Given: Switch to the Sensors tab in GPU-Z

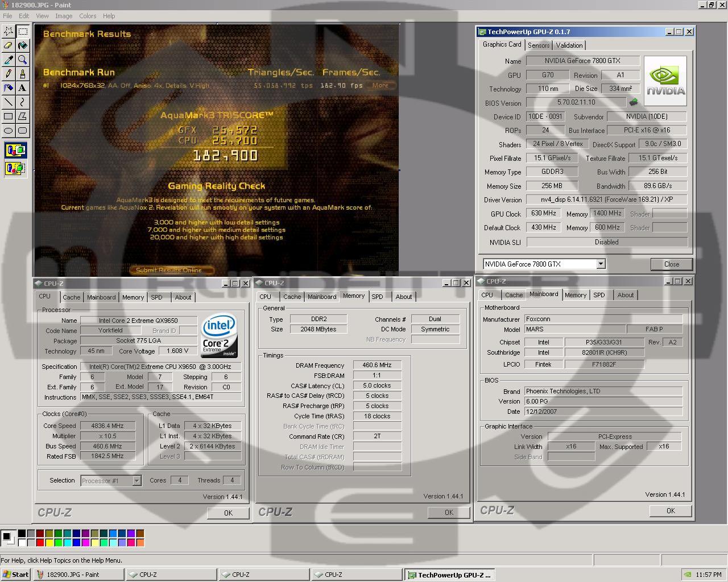Looking at the screenshot, I should 539,45.
